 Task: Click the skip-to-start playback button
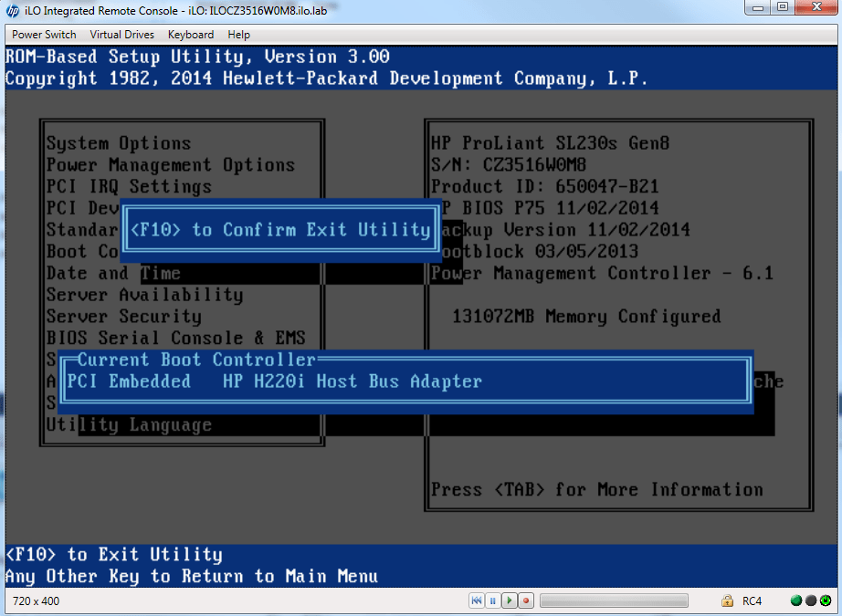[477, 600]
